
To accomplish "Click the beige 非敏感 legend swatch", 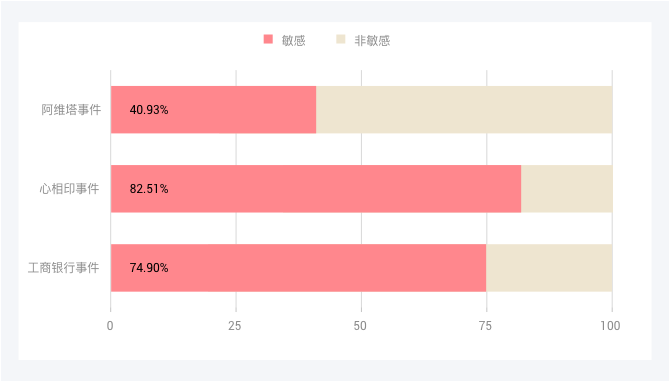I will 341,39.
